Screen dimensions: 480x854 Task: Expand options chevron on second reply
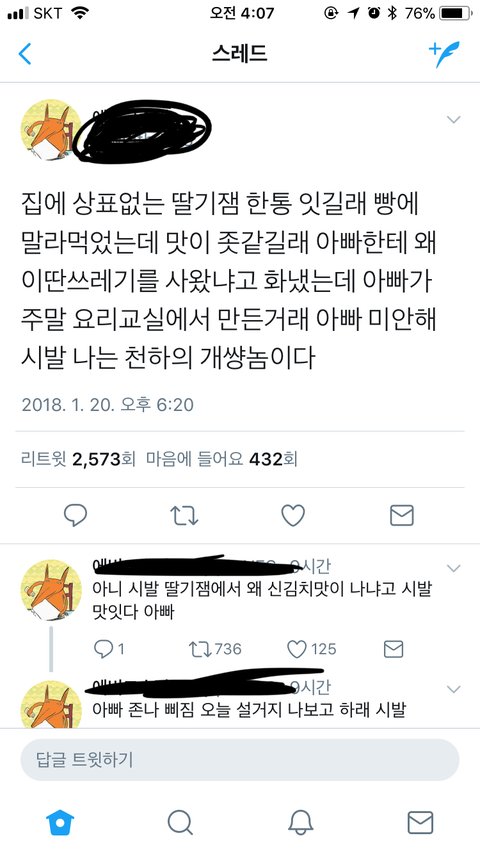click(x=453, y=689)
